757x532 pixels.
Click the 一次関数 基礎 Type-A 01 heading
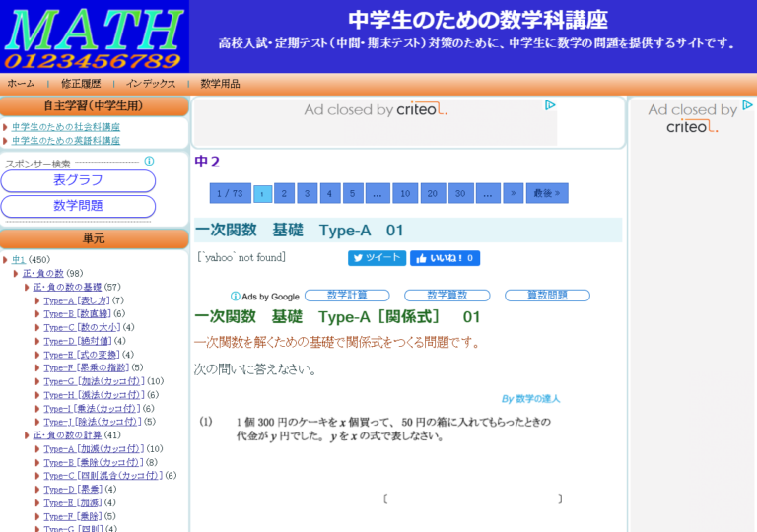300,231
